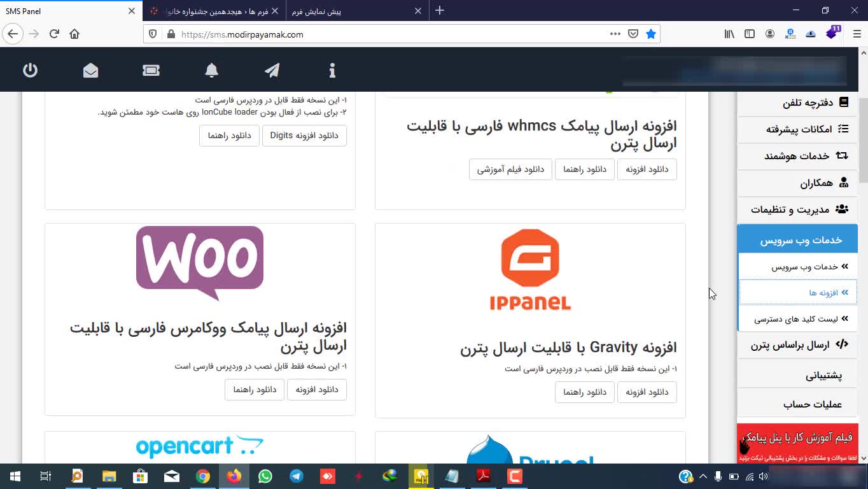868x489 pixels.
Task: Open Telegram from the taskbar
Action: 297,476
